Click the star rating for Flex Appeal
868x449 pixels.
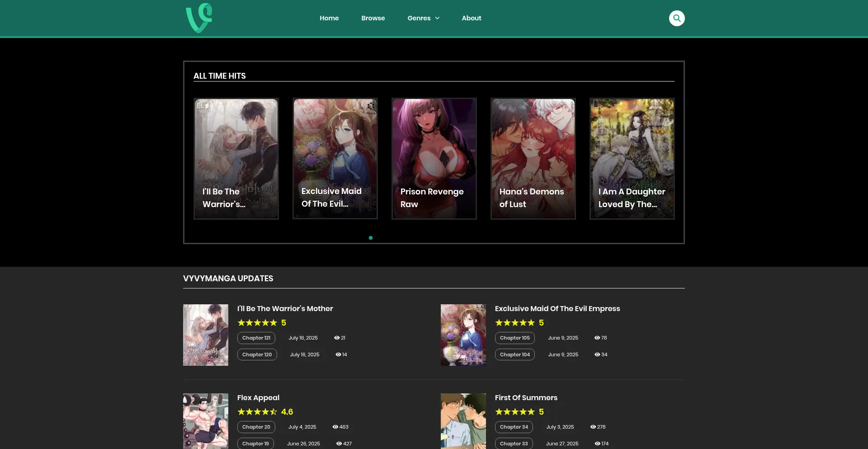coord(257,412)
